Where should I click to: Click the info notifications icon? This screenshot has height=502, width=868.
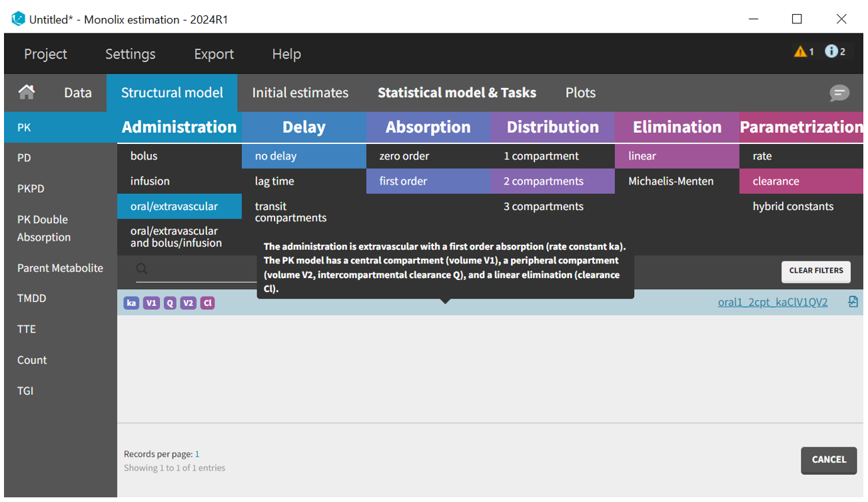click(x=831, y=51)
